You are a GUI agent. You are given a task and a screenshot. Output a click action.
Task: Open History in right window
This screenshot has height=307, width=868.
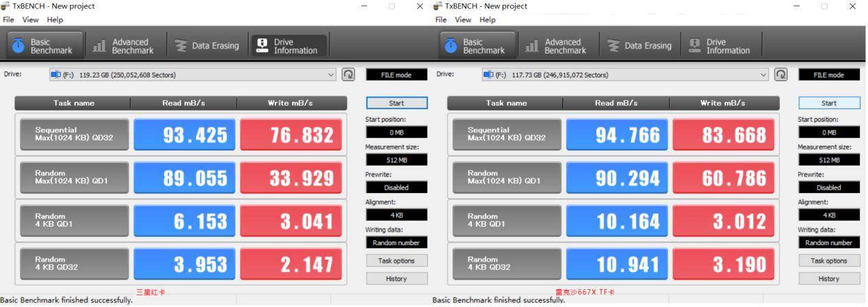tap(829, 279)
